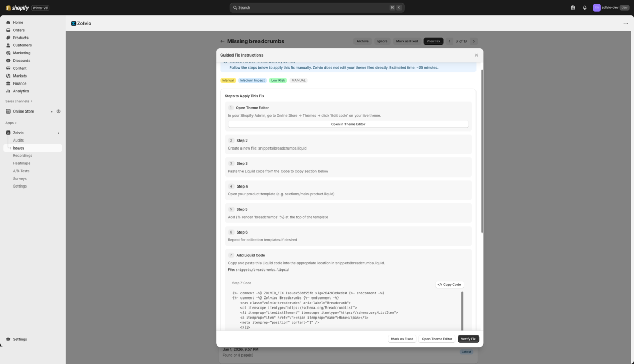634x364 pixels.
Task: Open Heatmaps in the Zolvio menu
Action: [x=21, y=163]
